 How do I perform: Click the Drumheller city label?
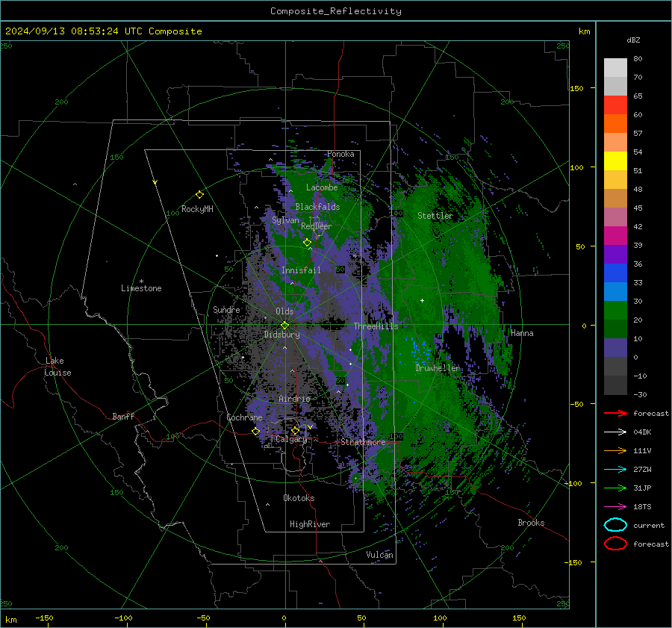pyautogui.click(x=438, y=368)
